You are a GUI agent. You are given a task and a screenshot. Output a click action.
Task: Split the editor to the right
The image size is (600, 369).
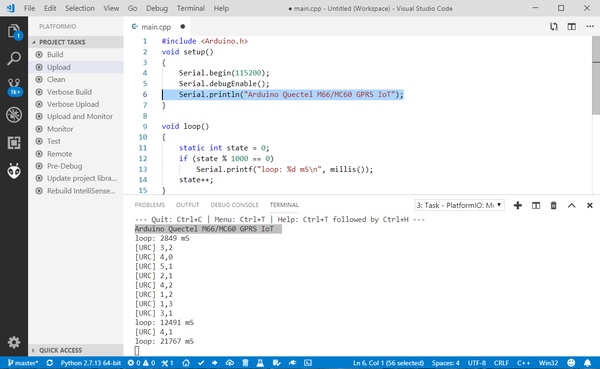coord(572,26)
